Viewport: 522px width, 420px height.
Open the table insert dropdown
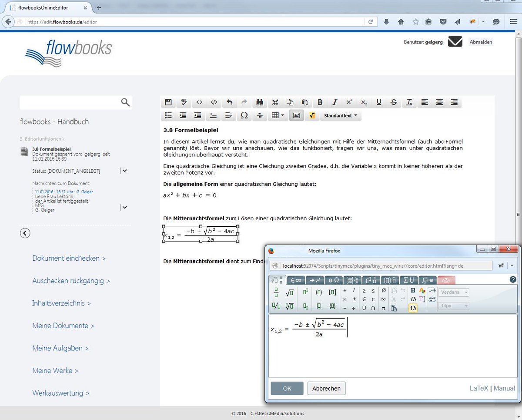pyautogui.click(x=278, y=115)
